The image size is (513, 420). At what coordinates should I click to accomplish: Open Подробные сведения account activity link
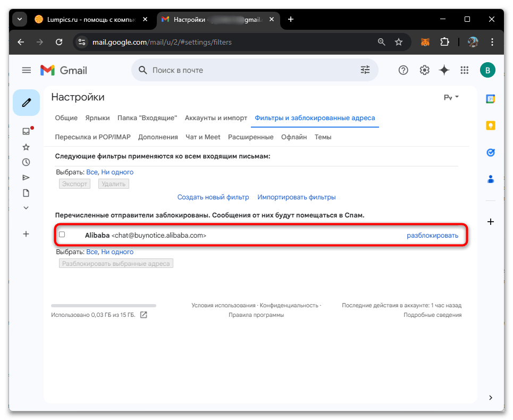pos(432,315)
